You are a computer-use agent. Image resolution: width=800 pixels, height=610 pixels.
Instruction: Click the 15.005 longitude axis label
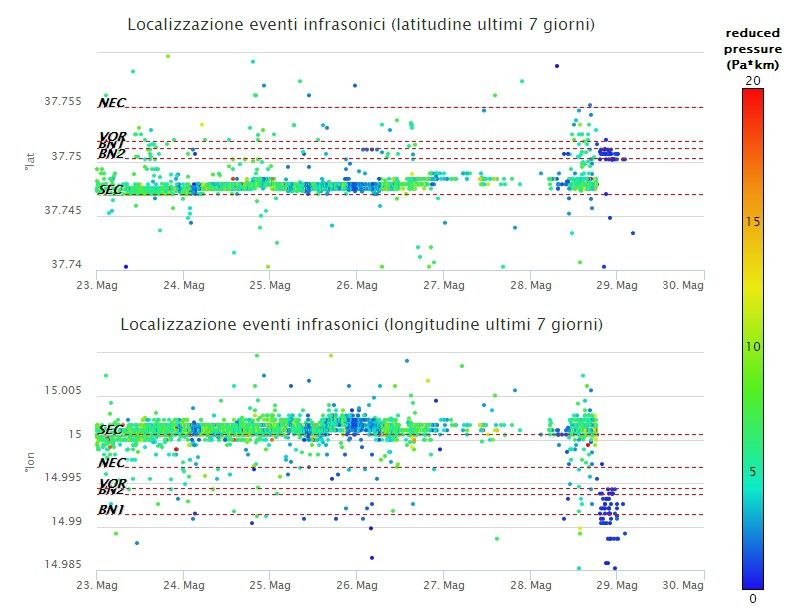[63, 390]
